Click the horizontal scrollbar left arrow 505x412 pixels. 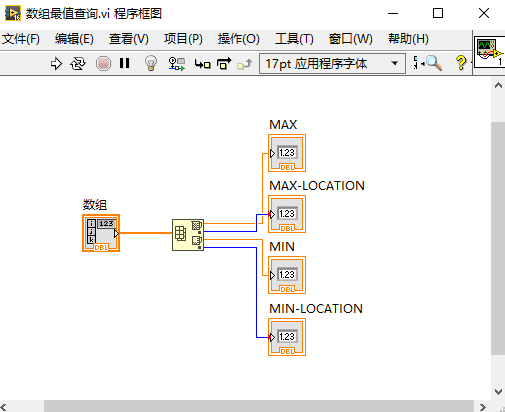[x=4, y=407]
